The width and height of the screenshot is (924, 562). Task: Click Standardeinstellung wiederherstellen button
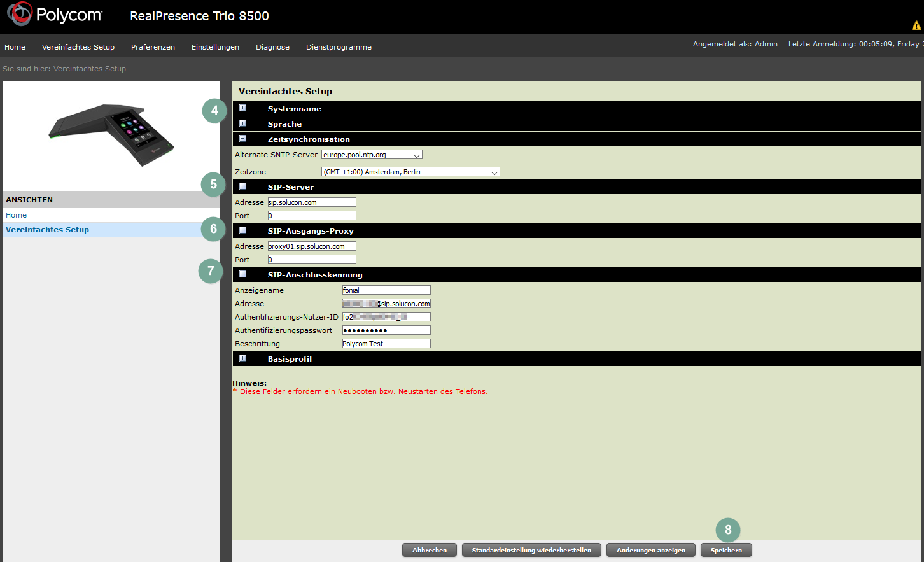point(531,550)
